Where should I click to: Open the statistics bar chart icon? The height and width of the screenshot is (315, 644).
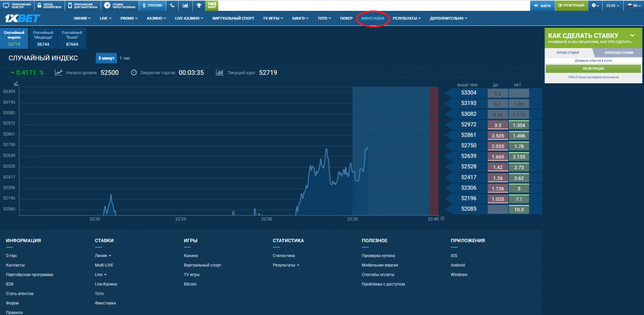tap(185, 6)
